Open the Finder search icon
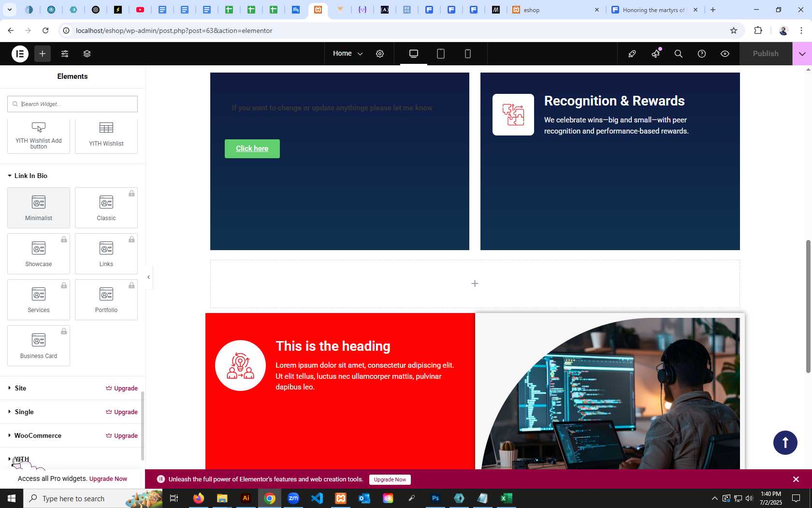 pyautogui.click(x=679, y=54)
